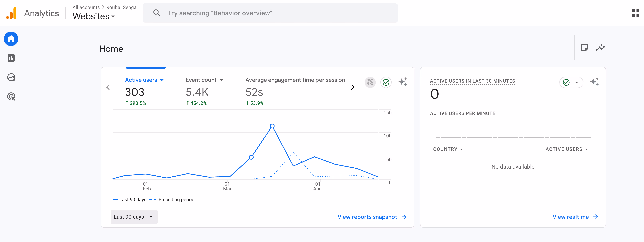Click the medal benchmarking icon
Image resolution: width=644 pixels, height=242 pixels.
coord(370,82)
